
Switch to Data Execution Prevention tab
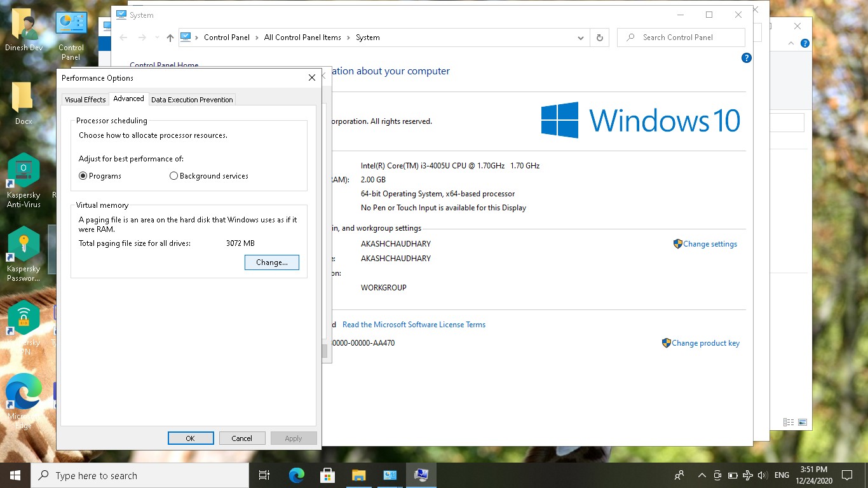(192, 100)
